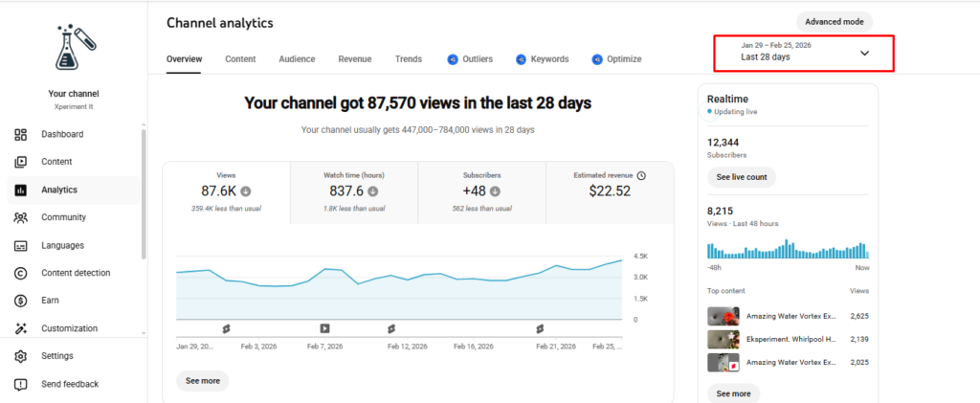Image resolution: width=980 pixels, height=403 pixels.
Task: Click the chevron arrow on date range selector
Action: tap(864, 53)
